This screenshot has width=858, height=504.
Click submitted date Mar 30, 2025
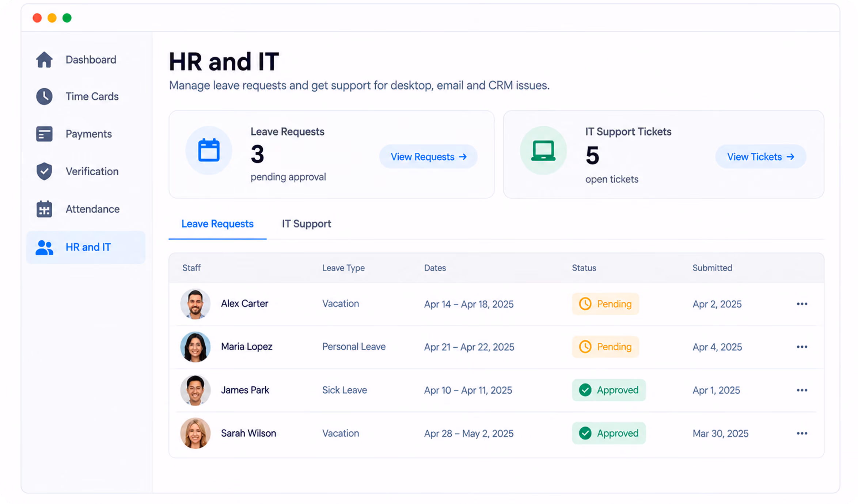[x=720, y=434]
